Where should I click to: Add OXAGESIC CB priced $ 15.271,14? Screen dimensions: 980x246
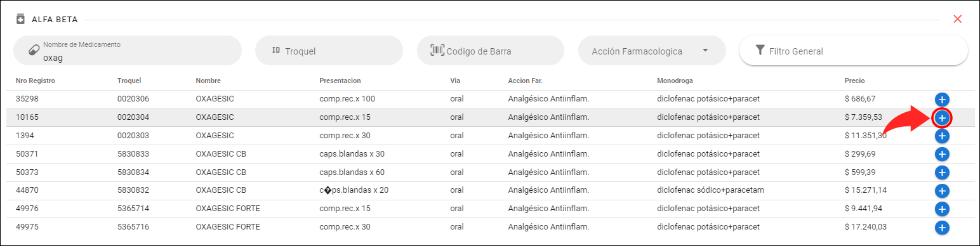click(x=942, y=191)
